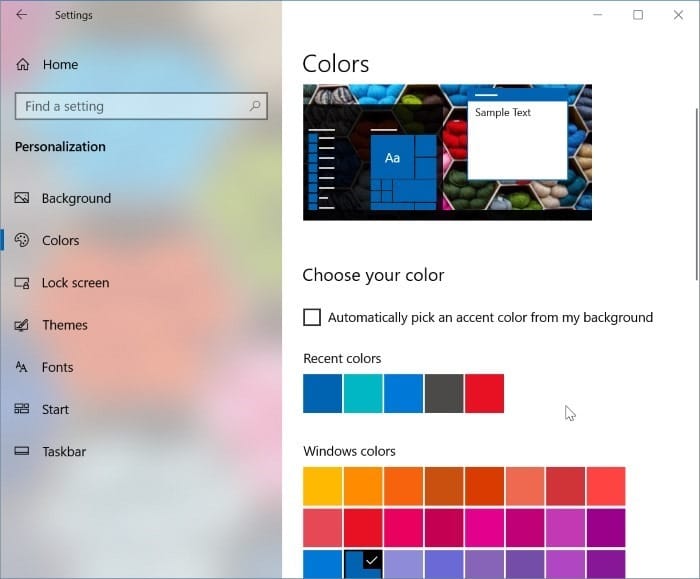Select sixth swatch in first Windows colors row
The height and width of the screenshot is (579, 700).
point(525,486)
